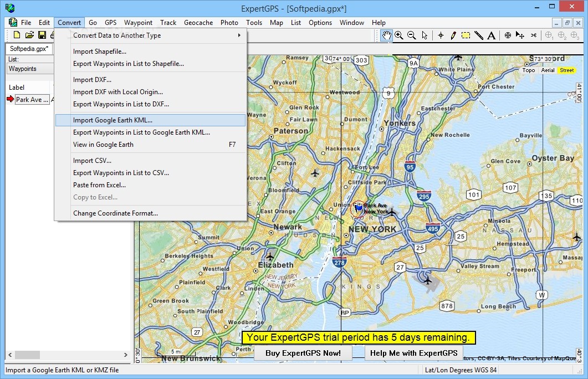Open the Tools menu
This screenshot has width=588, height=379.
coord(254,23)
